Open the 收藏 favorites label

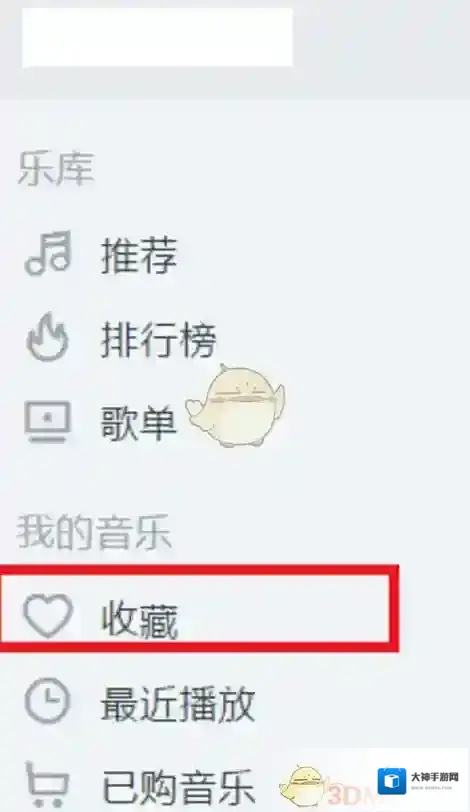pos(140,619)
